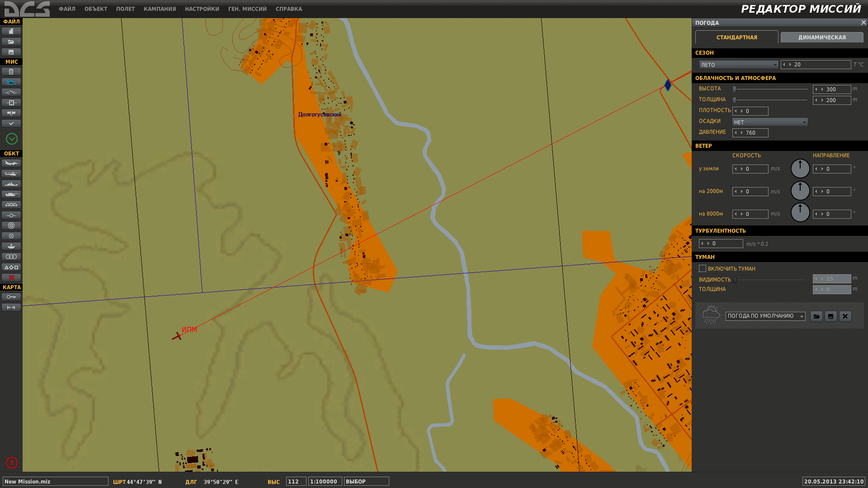Open the Файл menu
Screen dimensions: 868x488
click(67, 9)
